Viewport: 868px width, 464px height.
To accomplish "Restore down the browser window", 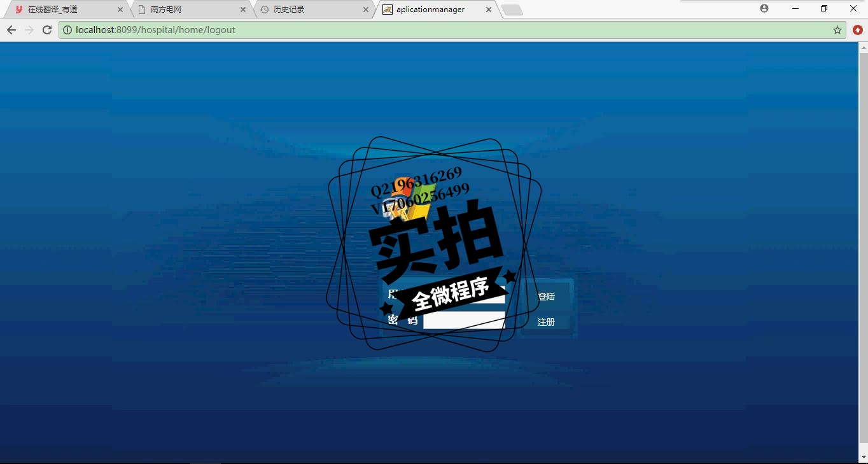I will pyautogui.click(x=824, y=9).
